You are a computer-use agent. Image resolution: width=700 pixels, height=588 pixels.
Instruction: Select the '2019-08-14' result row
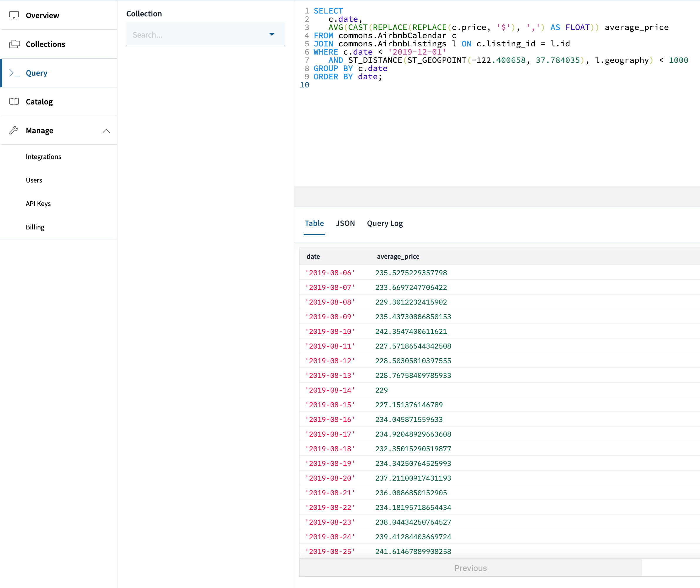point(330,390)
